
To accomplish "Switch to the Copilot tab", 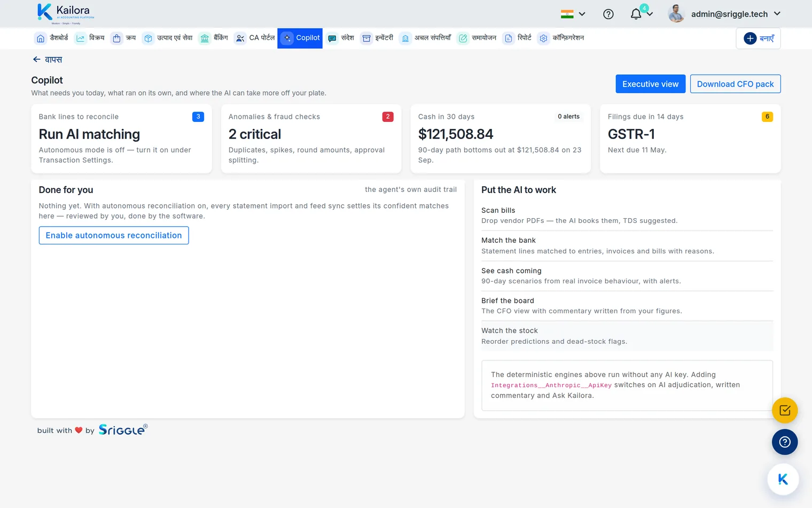I will (300, 38).
